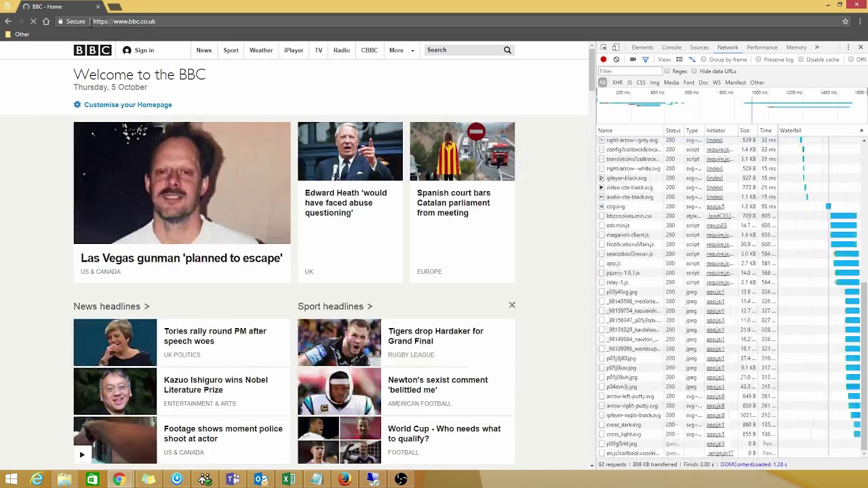Switch to the Elements tab
Image resolution: width=868 pixels, height=488 pixels.
coord(642,47)
